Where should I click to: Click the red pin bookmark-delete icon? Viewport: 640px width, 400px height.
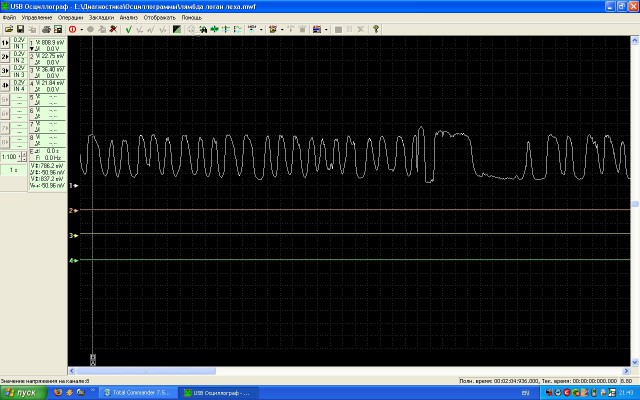pyautogui.click(x=113, y=29)
